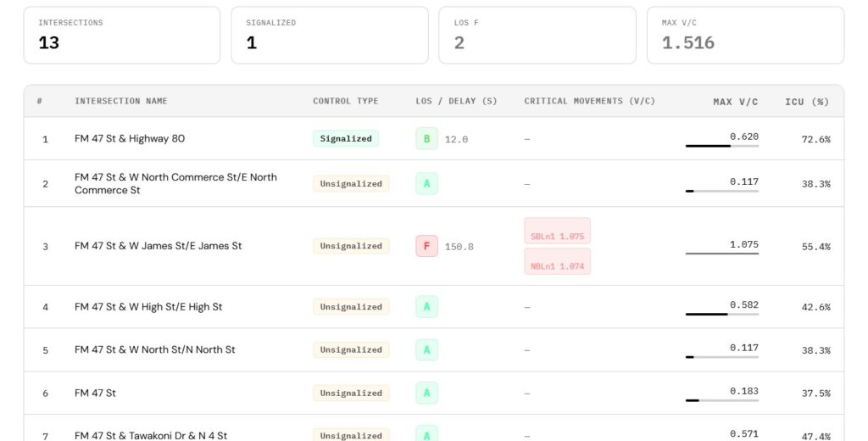Image resolution: width=868 pixels, height=441 pixels.
Task: Click the ICU value 42.6%
Action: (x=816, y=307)
